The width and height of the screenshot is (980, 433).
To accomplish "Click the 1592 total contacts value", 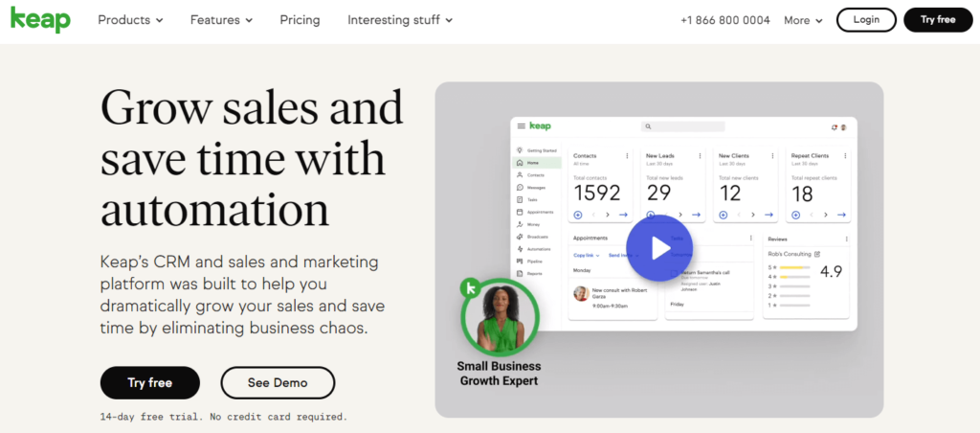I will pos(597,193).
